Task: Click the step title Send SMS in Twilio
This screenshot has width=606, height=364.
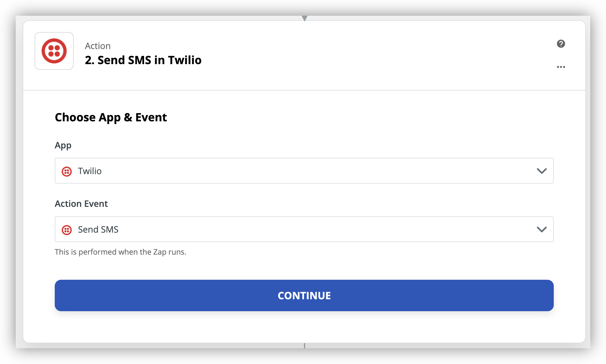Action: [x=143, y=60]
